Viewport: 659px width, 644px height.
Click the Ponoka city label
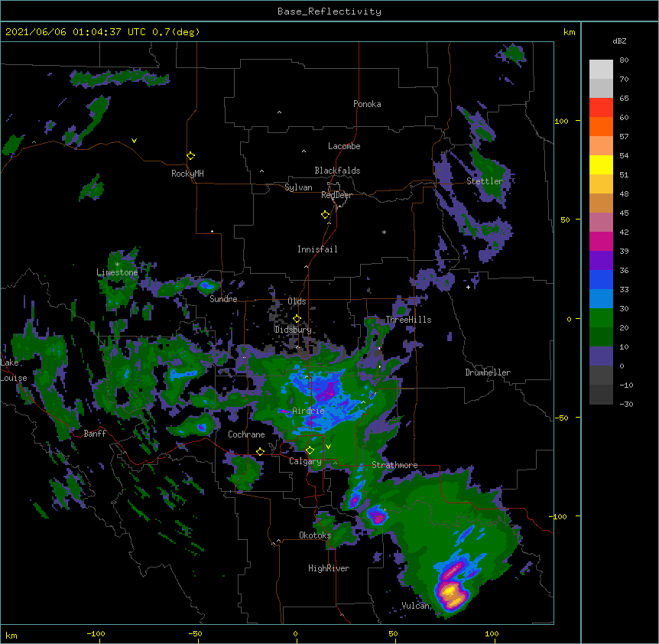(367, 104)
